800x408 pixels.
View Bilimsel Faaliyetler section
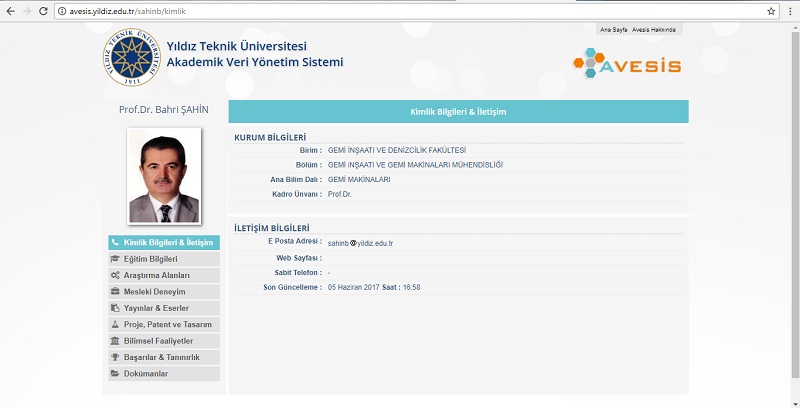[x=163, y=341]
